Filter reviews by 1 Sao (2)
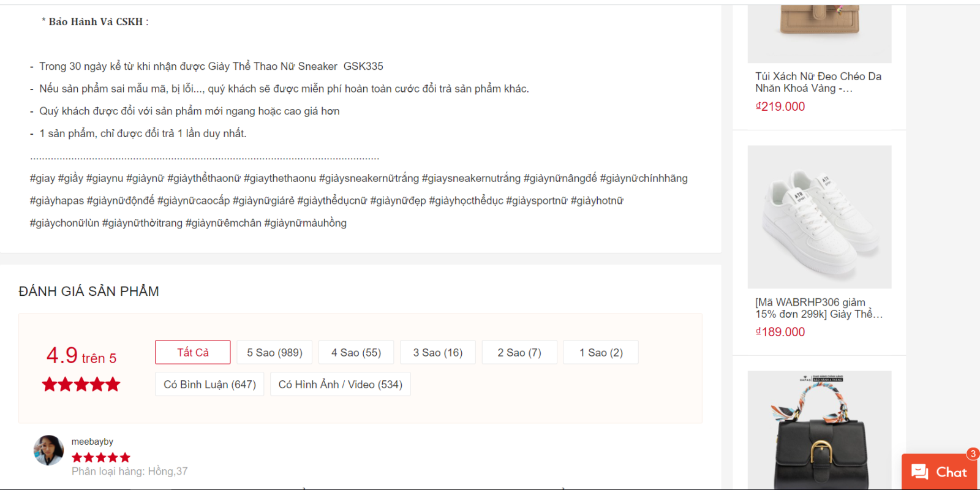Viewport: 980px width, 490px height. 601,352
